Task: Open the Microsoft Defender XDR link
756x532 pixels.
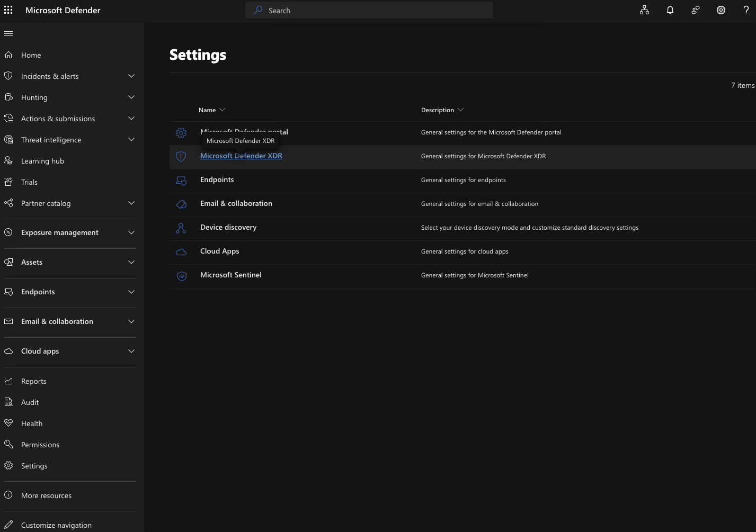Action: click(x=241, y=155)
